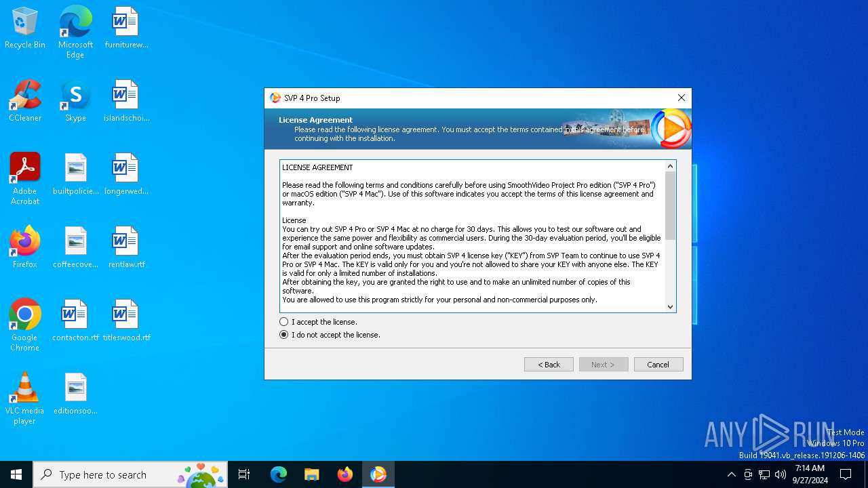Image resolution: width=868 pixels, height=488 pixels.
Task: Open the notification center icon
Action: coord(846,474)
